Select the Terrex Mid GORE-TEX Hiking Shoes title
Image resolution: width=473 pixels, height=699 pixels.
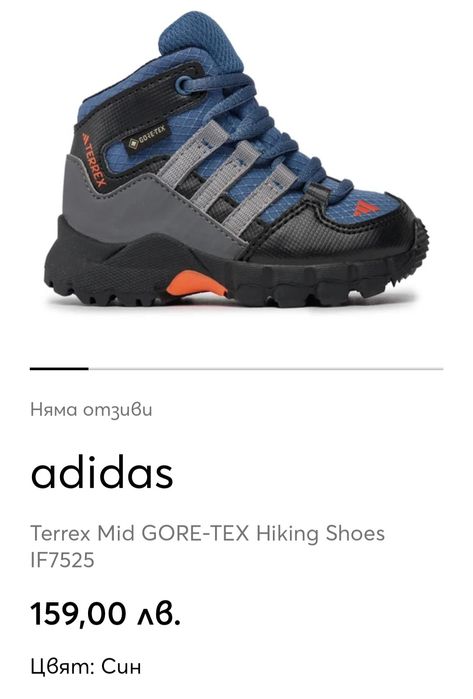tap(207, 533)
